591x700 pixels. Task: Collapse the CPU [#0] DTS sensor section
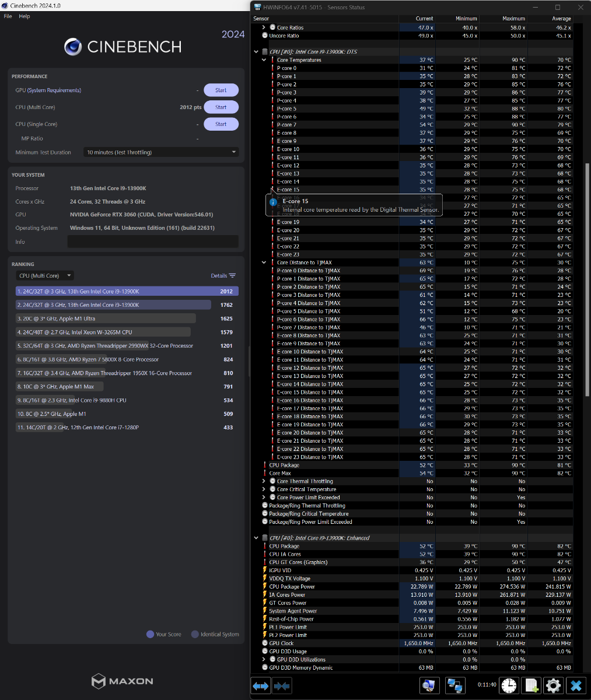256,52
